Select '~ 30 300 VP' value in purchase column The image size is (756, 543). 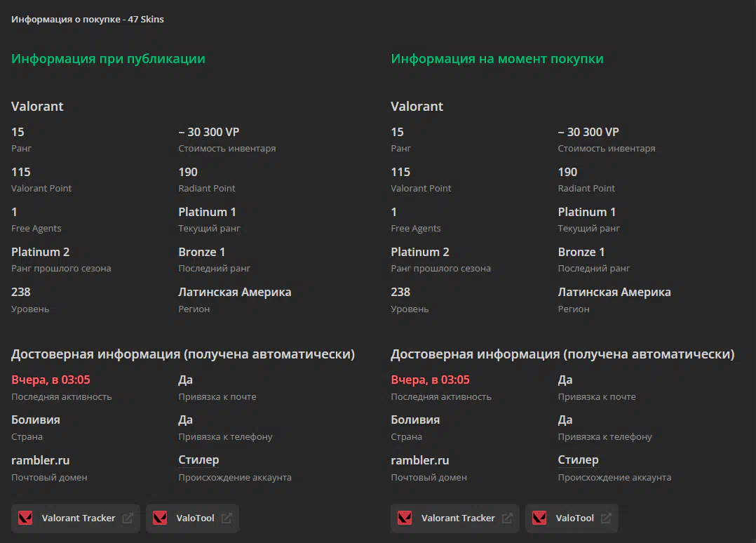click(x=588, y=132)
